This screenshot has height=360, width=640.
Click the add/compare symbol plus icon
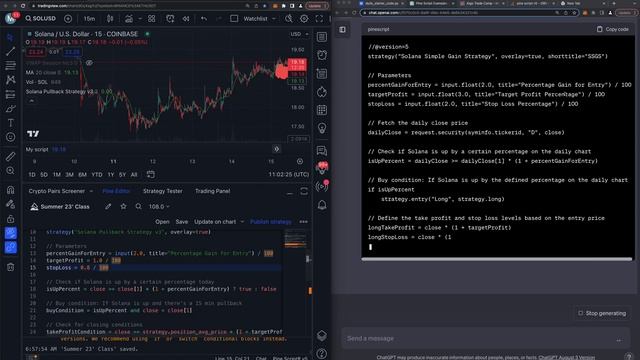coord(68,19)
